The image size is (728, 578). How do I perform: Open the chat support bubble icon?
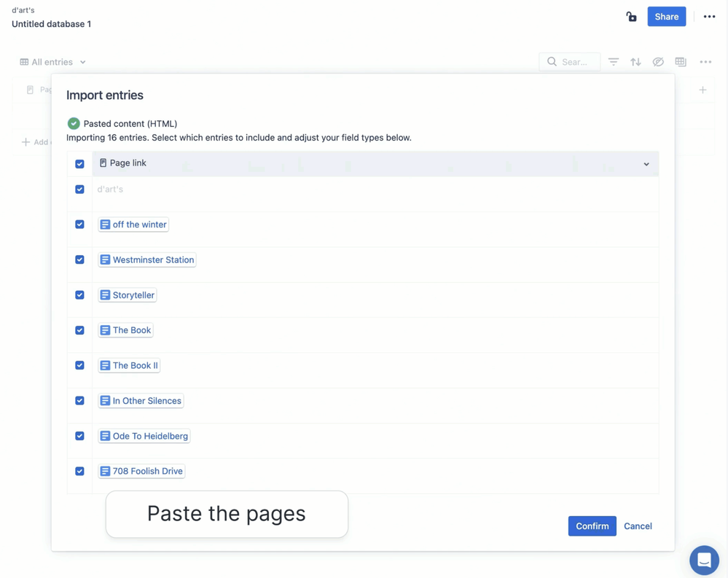pyautogui.click(x=704, y=560)
